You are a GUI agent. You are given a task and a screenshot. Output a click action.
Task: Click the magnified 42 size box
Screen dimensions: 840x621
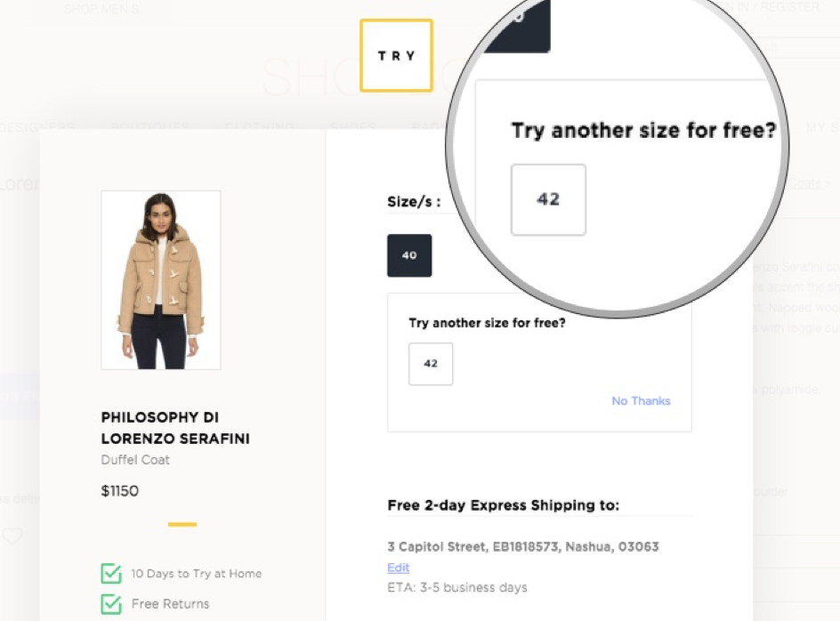[x=548, y=199]
